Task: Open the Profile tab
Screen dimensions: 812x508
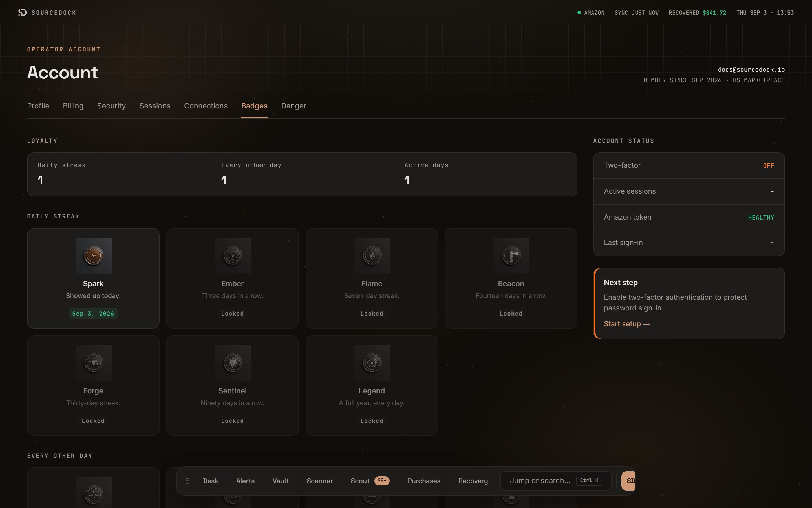Action: point(38,106)
